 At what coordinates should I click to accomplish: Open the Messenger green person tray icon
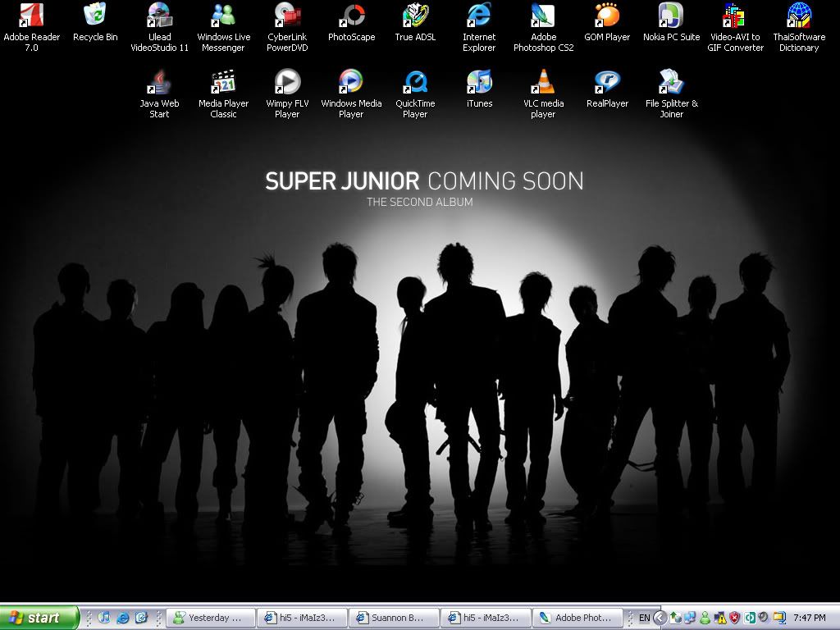[705, 618]
